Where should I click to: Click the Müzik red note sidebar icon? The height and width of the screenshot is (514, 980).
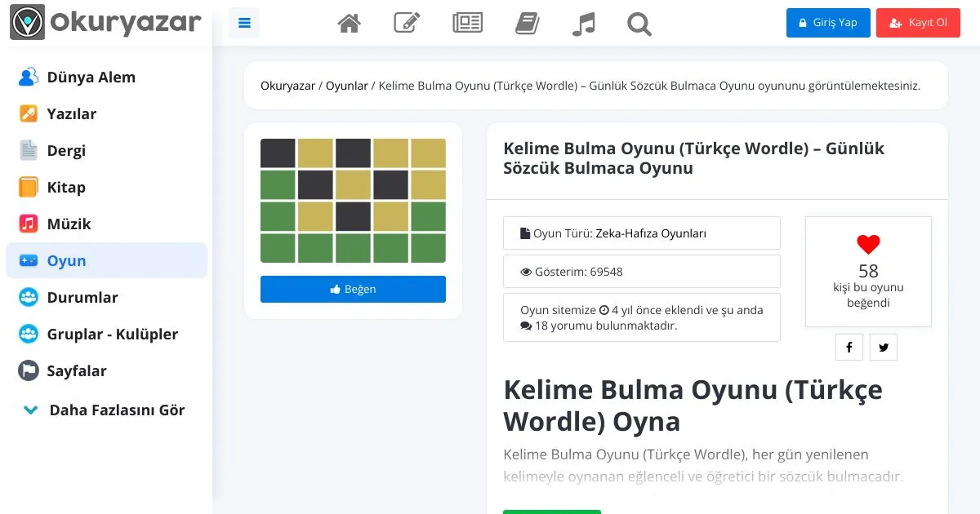[x=29, y=224]
